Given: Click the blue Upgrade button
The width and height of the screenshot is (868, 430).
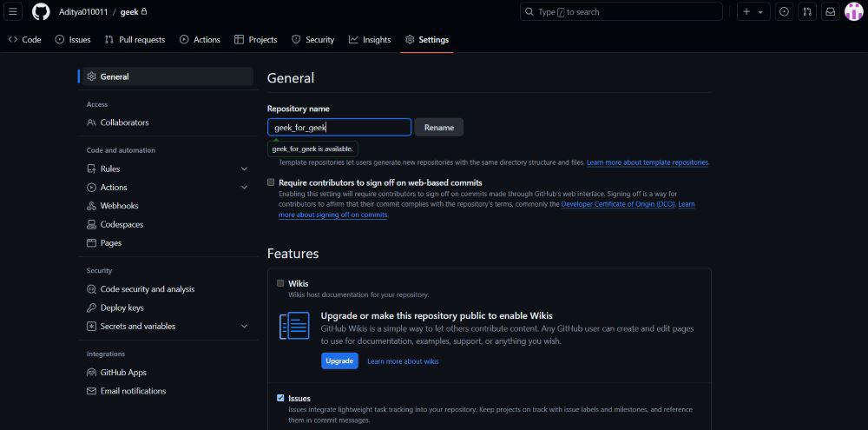Looking at the screenshot, I should (339, 361).
